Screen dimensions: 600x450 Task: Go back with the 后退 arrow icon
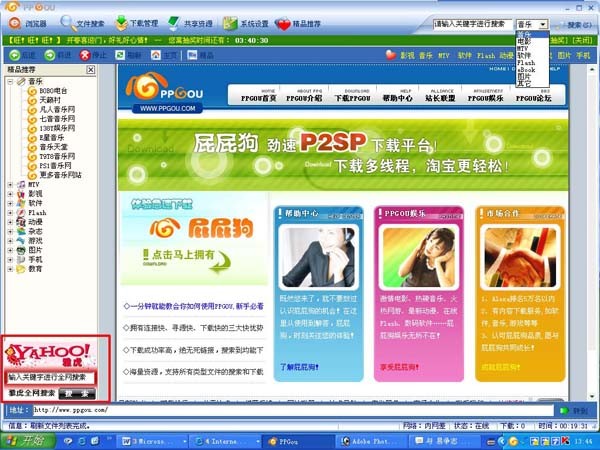(15, 55)
